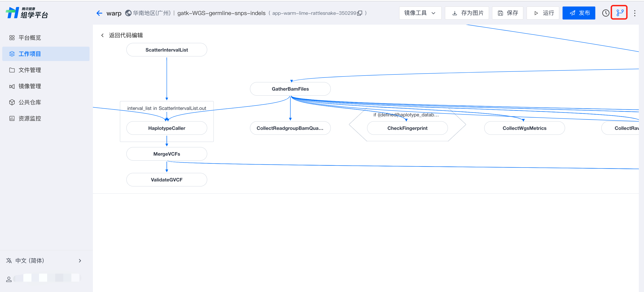This screenshot has width=644, height=292.
Task: Copy the app ID with copy icon
Action: click(x=360, y=13)
